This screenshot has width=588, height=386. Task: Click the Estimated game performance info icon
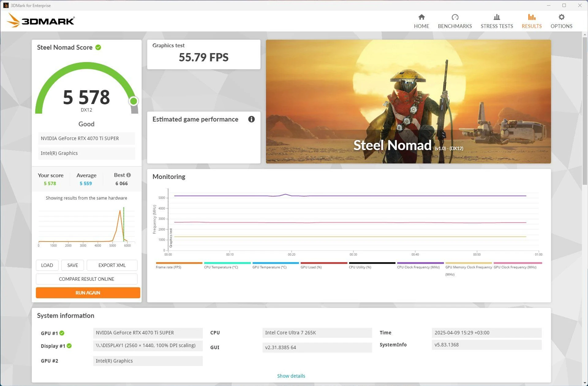251,119
